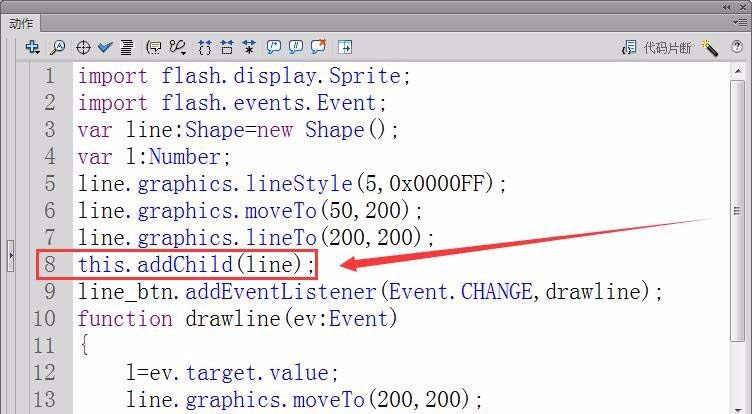The width and height of the screenshot is (752, 414).
Task: Click the lineStyle(5,0x0000FF) code line
Action: (x=292, y=183)
